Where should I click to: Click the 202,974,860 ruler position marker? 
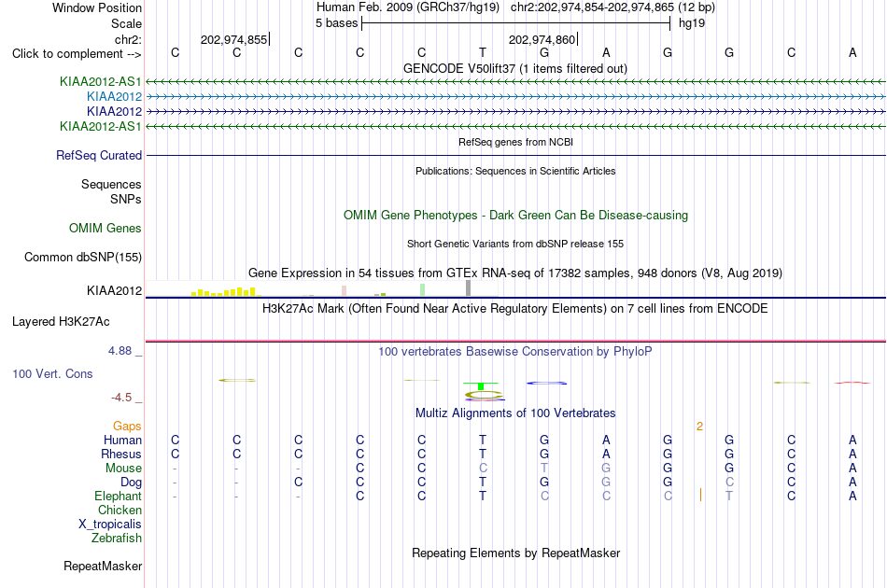click(x=542, y=39)
